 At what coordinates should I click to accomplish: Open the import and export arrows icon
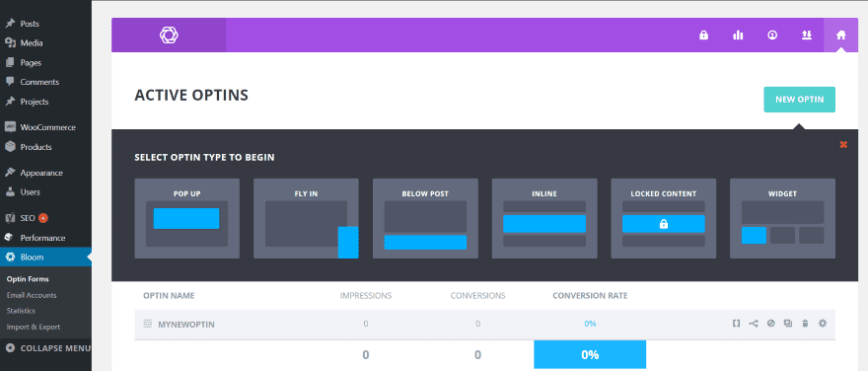pos(806,36)
